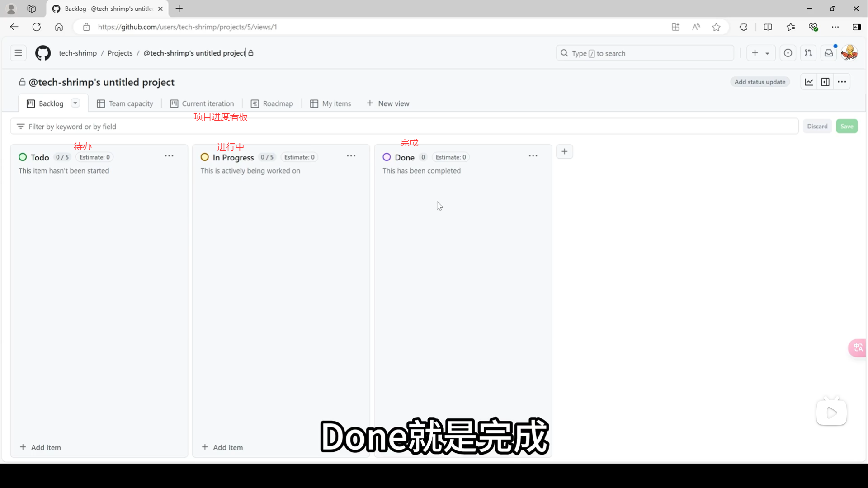The height and width of the screenshot is (488, 868).
Task: Open the global navigation hamburger menu
Action: [x=18, y=53]
